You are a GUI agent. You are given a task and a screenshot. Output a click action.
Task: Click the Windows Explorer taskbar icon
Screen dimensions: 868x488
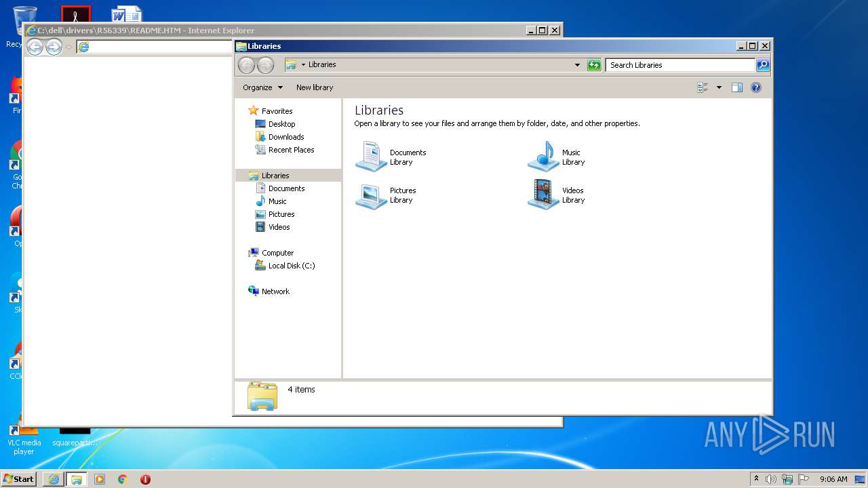(77, 479)
